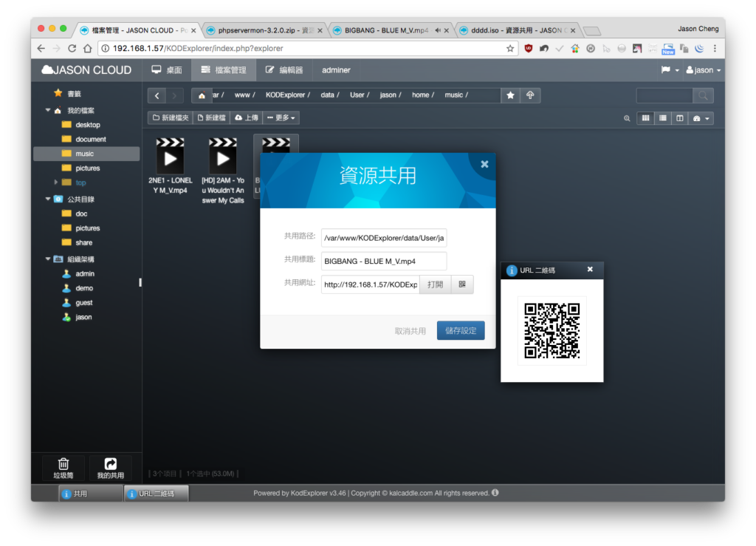Collapse the My Files tree node
Viewport: 756px width, 546px height.
click(x=48, y=110)
